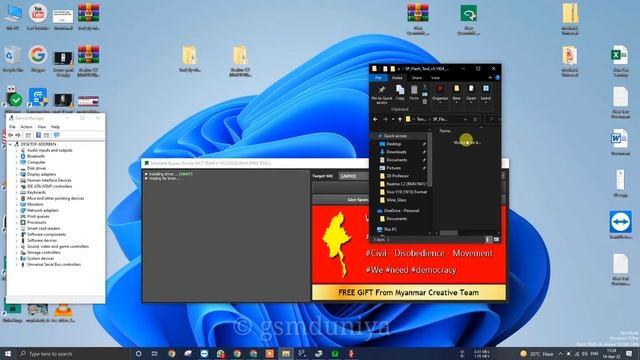Select Storage controllers in Device Manager
The image size is (640, 360).
(44, 252)
